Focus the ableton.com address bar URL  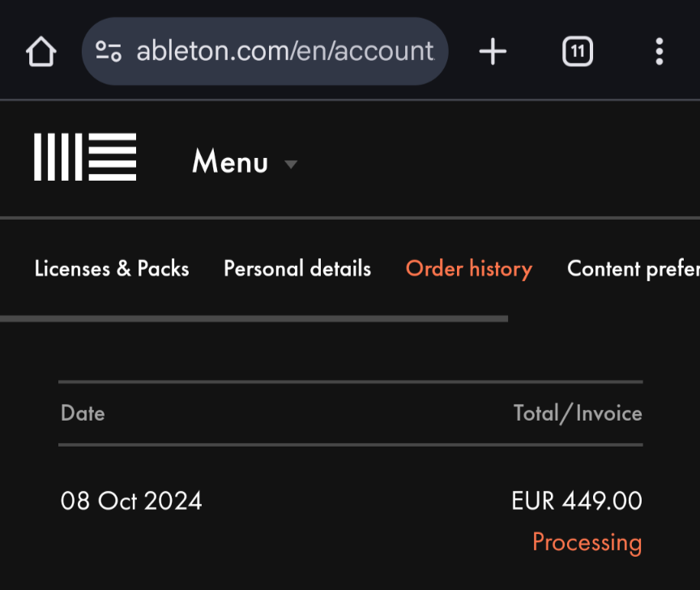click(285, 52)
